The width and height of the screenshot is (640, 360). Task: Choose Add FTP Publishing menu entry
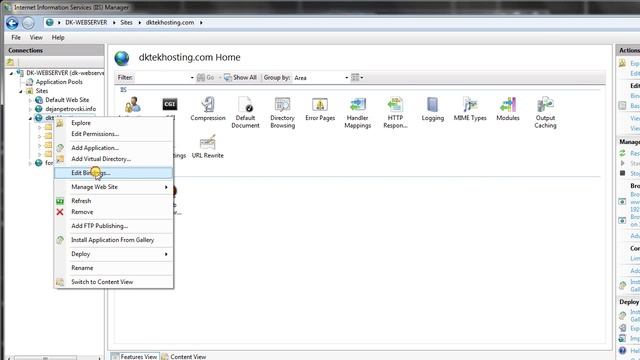tap(114, 226)
